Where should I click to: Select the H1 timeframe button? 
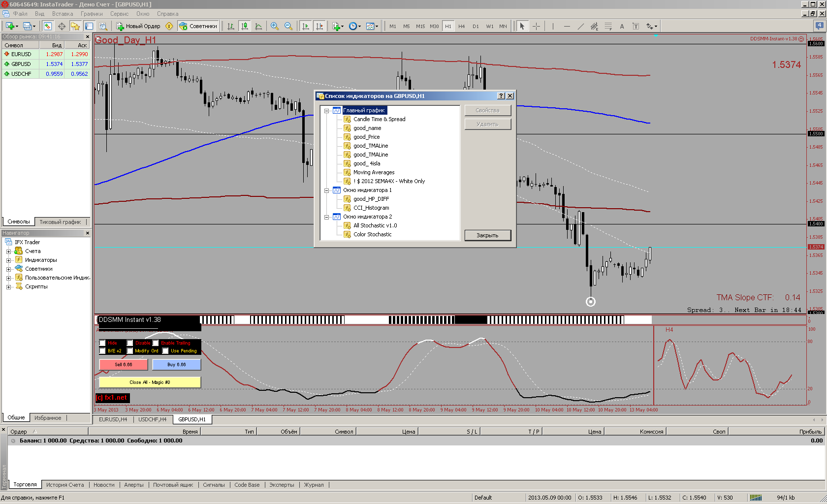pyautogui.click(x=448, y=26)
